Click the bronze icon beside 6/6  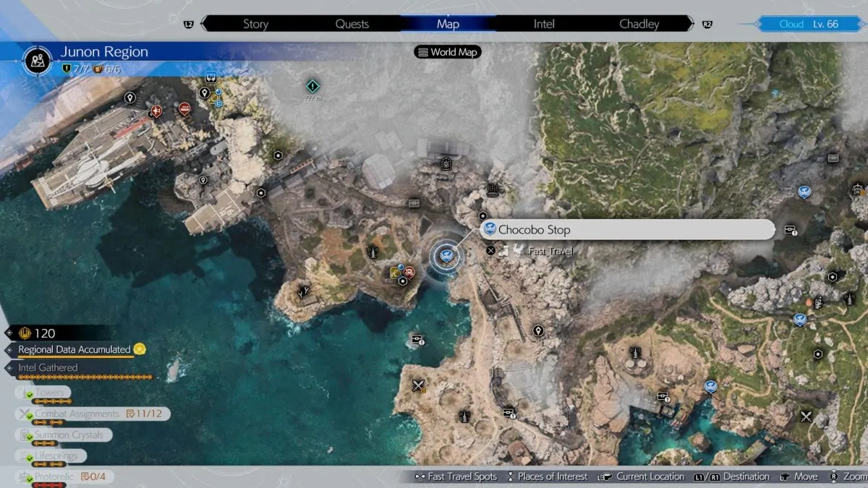99,69
